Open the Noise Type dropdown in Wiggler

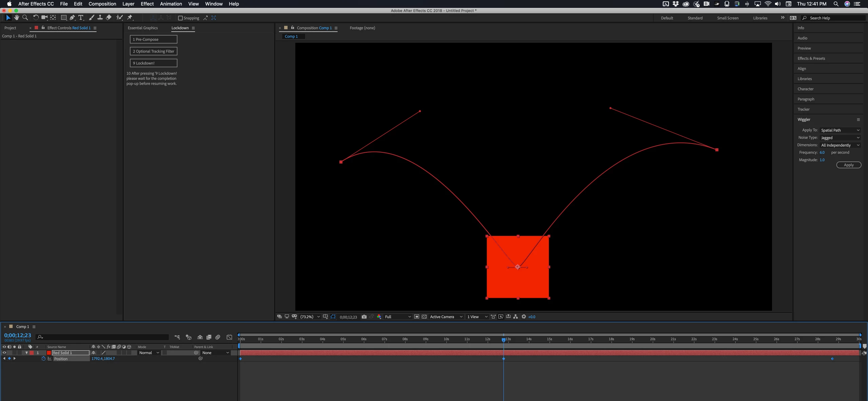click(x=840, y=138)
